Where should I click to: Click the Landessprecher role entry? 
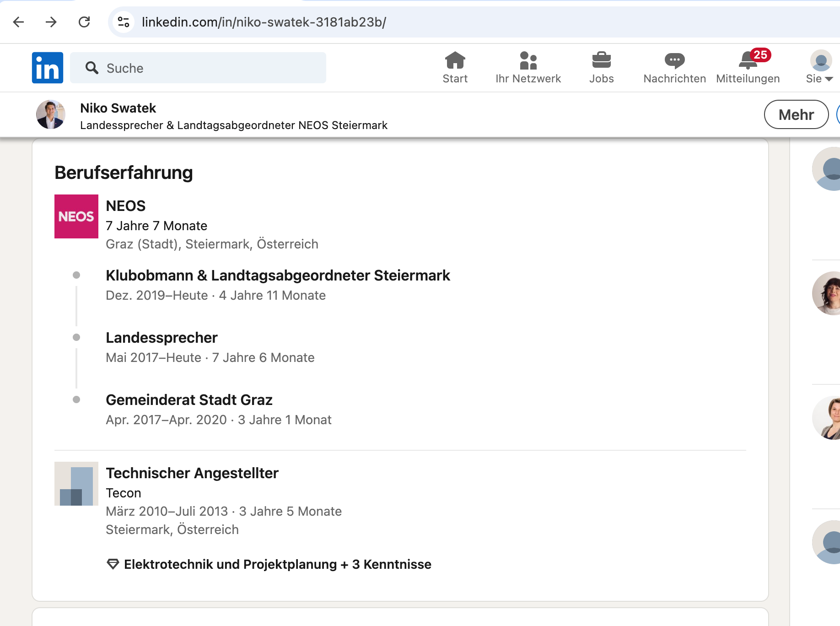pyautogui.click(x=162, y=338)
